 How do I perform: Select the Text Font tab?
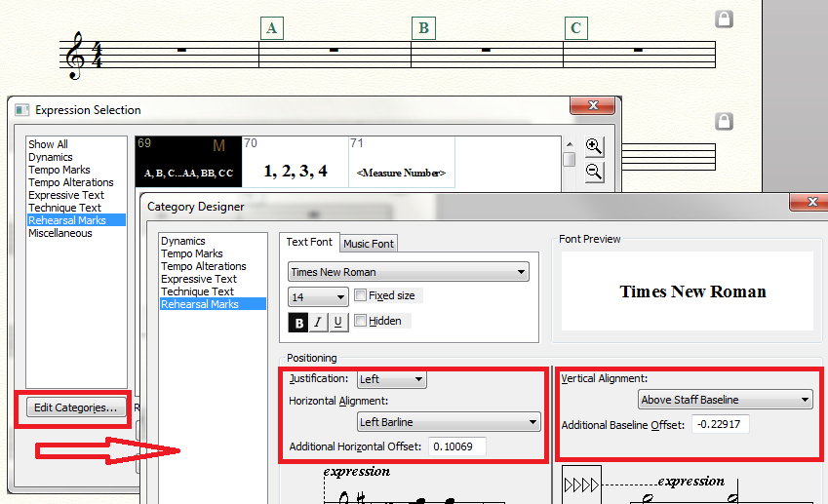[309, 242]
